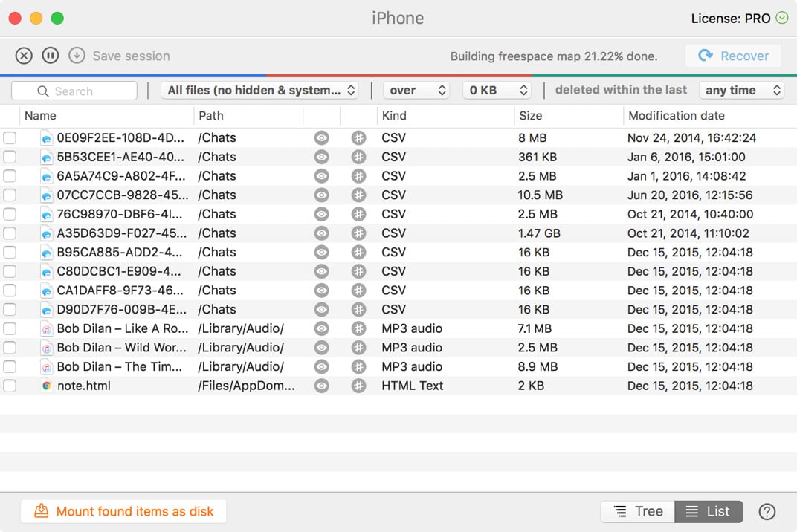Image resolution: width=797 pixels, height=532 pixels.
Task: Click into the Search field
Action: pos(74,91)
